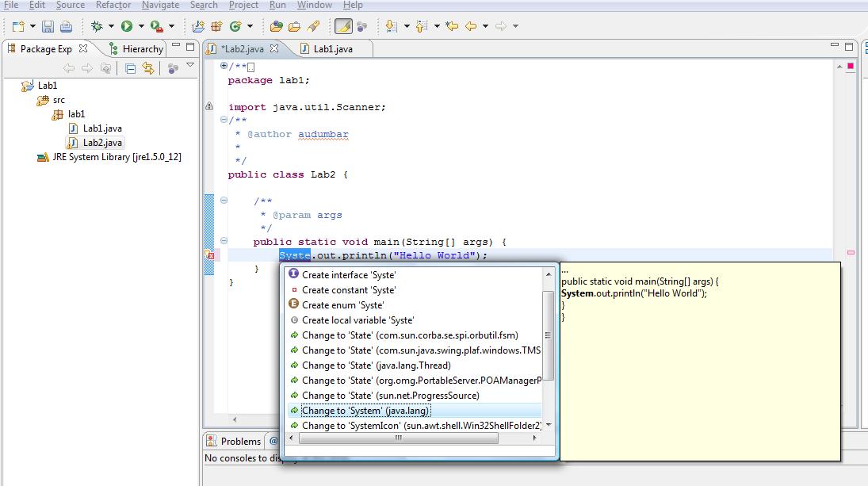
Task: Click the quick-fix list horizontal scrollbar
Action: tap(398, 438)
